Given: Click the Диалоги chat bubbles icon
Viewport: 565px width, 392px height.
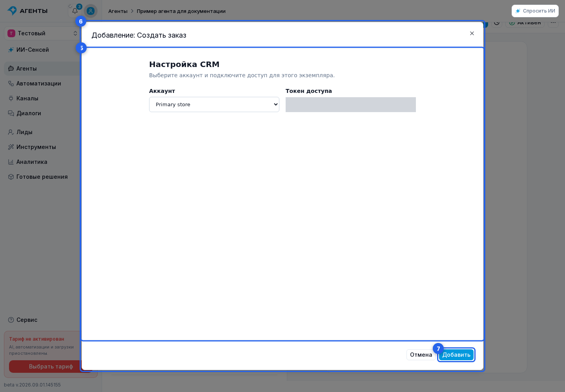Looking at the screenshot, I should coord(11,113).
